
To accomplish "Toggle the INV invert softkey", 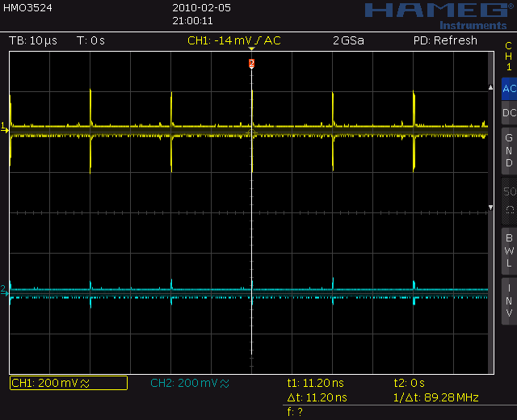I will point(509,301).
